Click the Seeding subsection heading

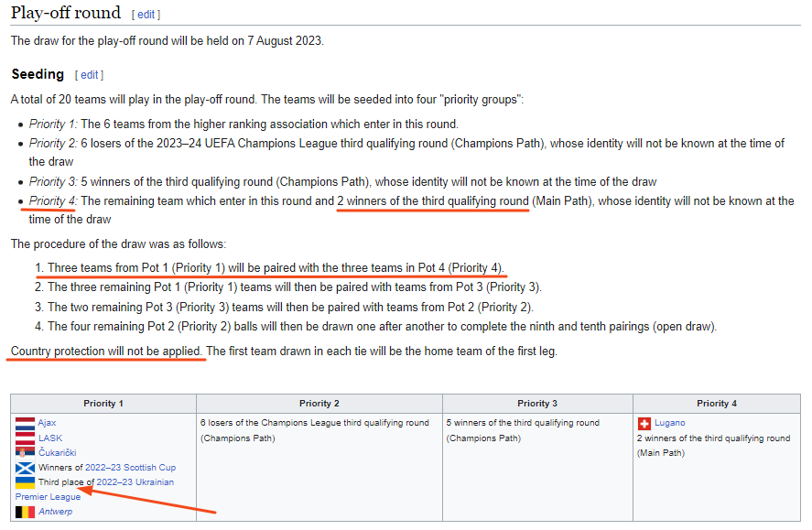click(x=38, y=74)
